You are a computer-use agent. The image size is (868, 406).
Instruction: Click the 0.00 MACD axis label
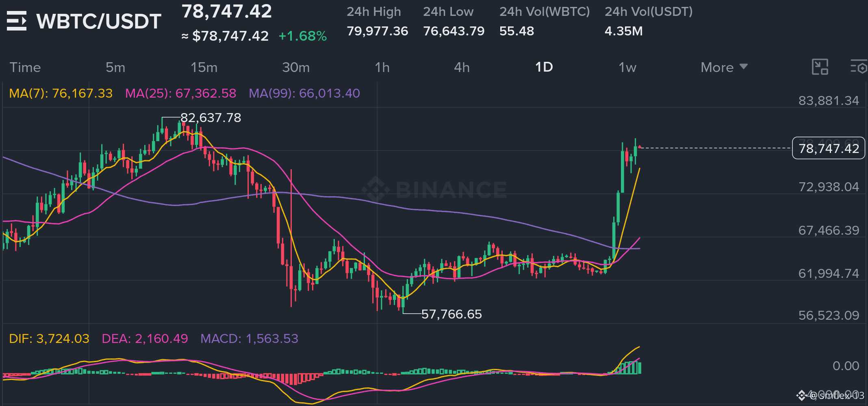[846, 366]
